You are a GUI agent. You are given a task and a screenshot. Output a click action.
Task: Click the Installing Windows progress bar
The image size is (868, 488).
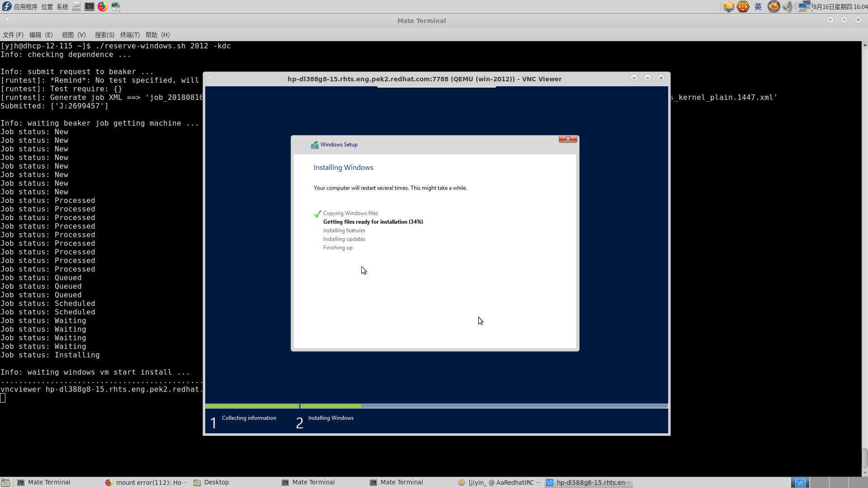click(x=484, y=406)
